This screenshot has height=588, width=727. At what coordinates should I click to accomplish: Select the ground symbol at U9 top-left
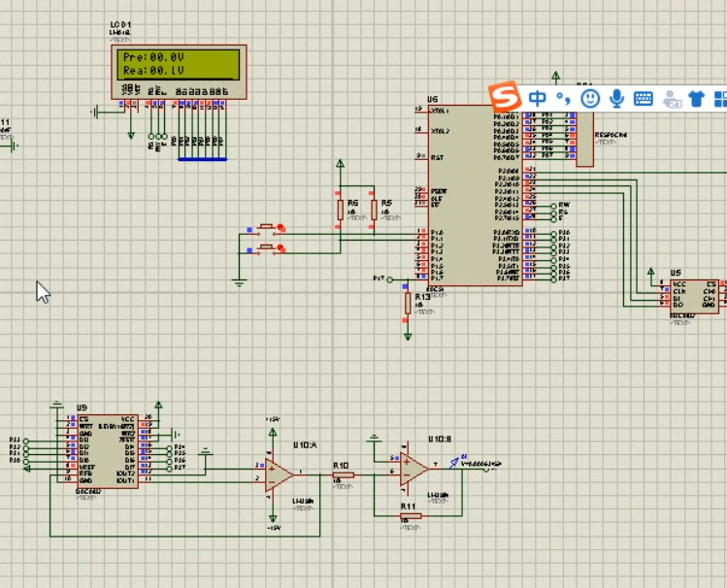(x=56, y=405)
